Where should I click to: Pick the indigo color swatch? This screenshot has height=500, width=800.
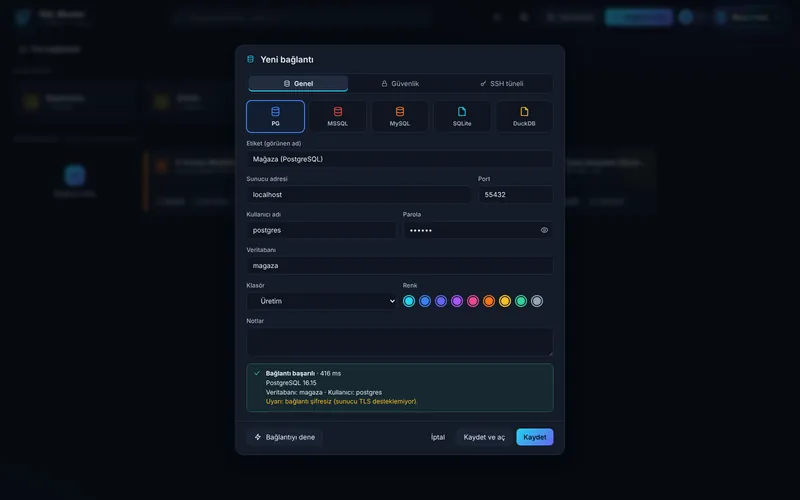441,301
